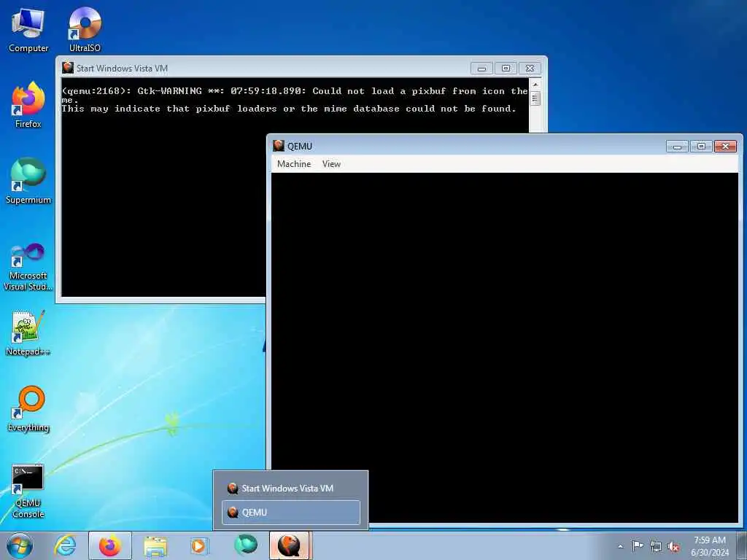The width and height of the screenshot is (747, 560).
Task: Show hidden system tray icons
Action: 620,546
